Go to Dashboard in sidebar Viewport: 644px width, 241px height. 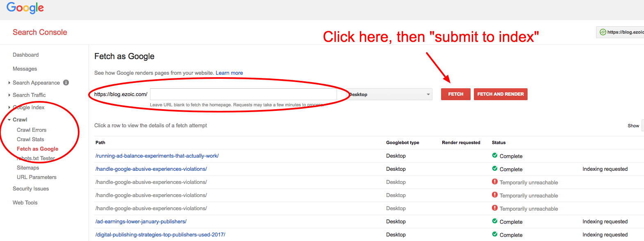(25, 55)
